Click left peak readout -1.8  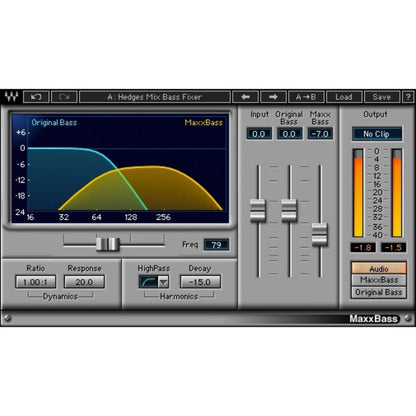[x=363, y=247]
